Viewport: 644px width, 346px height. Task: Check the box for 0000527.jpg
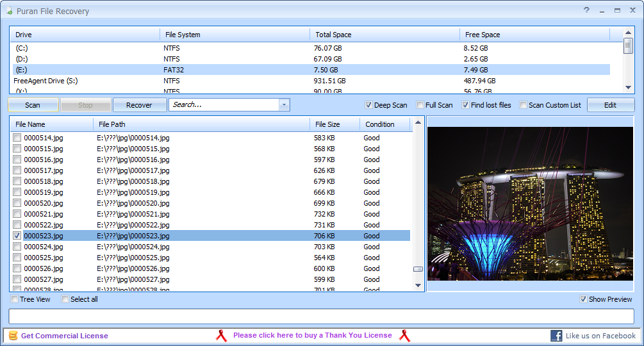point(17,279)
